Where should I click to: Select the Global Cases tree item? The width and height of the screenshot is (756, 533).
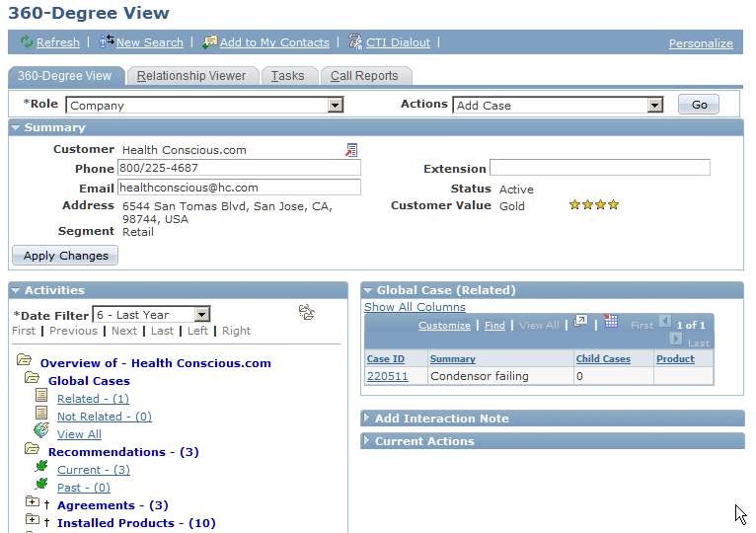[89, 381]
